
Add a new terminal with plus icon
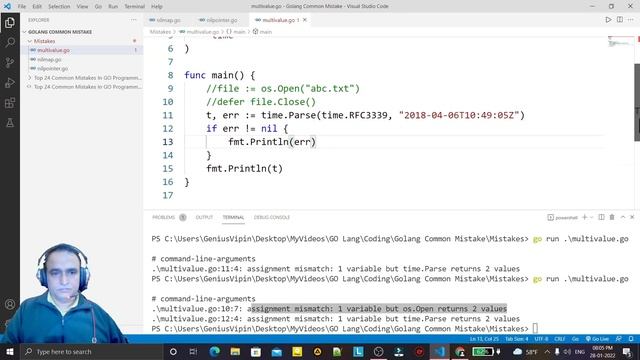point(584,217)
